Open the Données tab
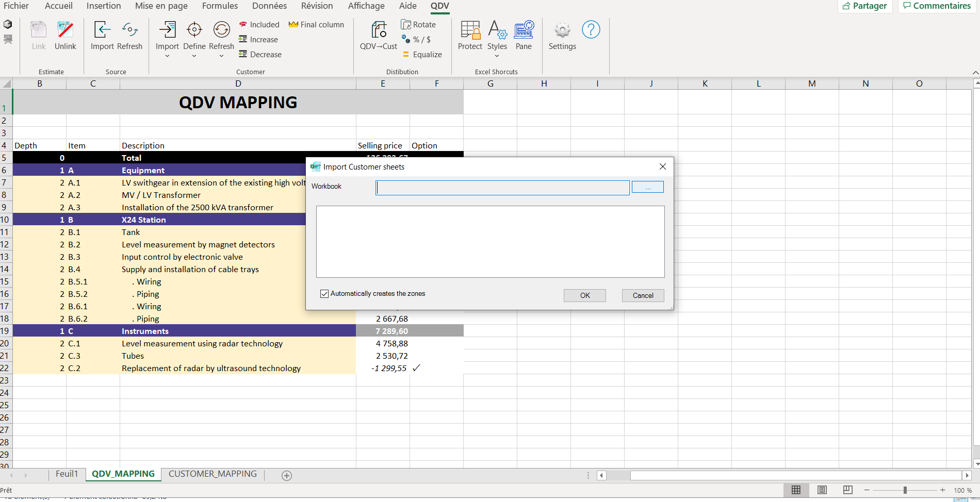Image resolution: width=980 pixels, height=502 pixels. coord(270,6)
